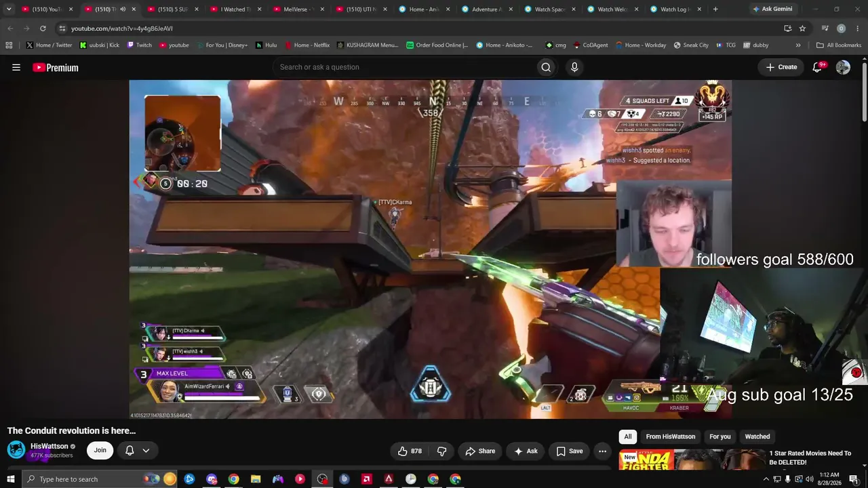Switch to the Watch Log tab
This screenshot has width=868, height=488.
tap(675, 9)
